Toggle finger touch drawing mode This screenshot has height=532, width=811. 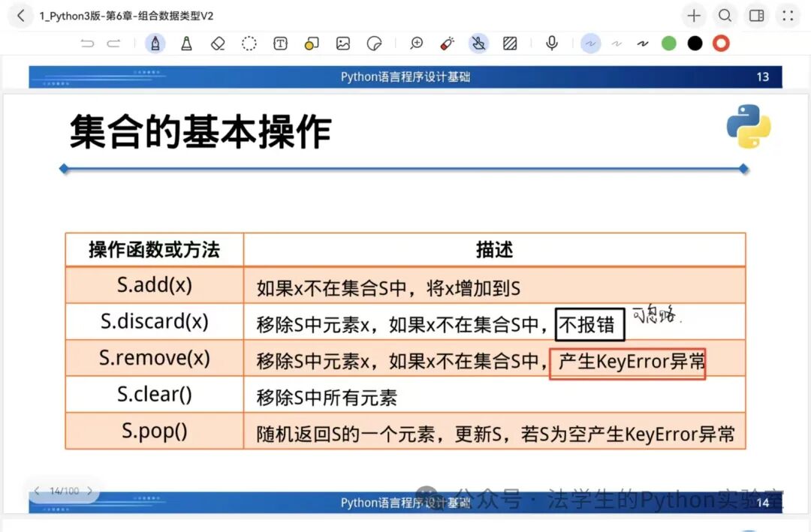point(478,44)
